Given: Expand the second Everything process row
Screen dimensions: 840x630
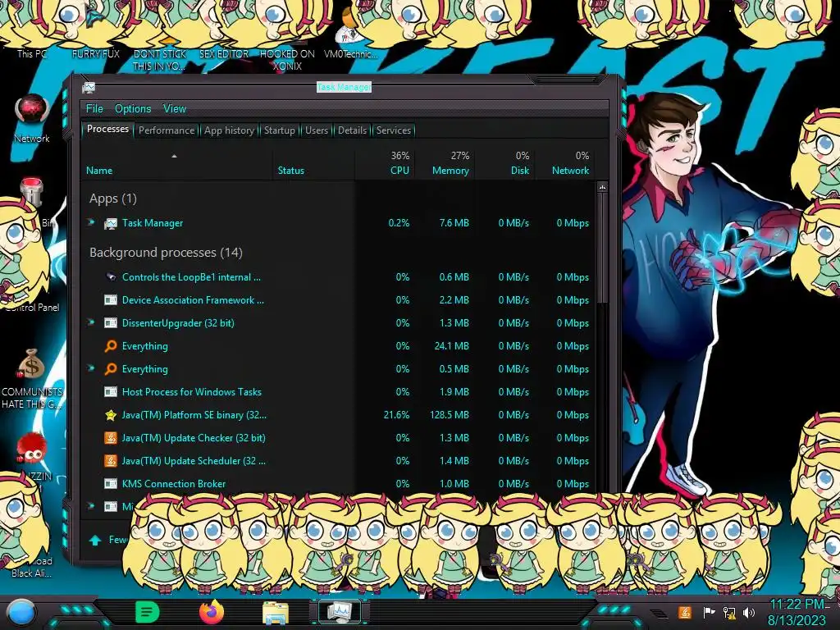Looking at the screenshot, I should 91,368.
